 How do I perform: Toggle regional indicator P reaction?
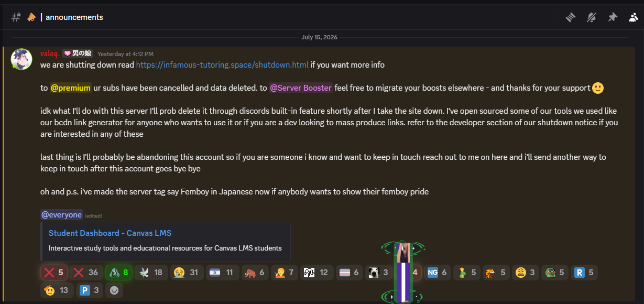click(90, 290)
